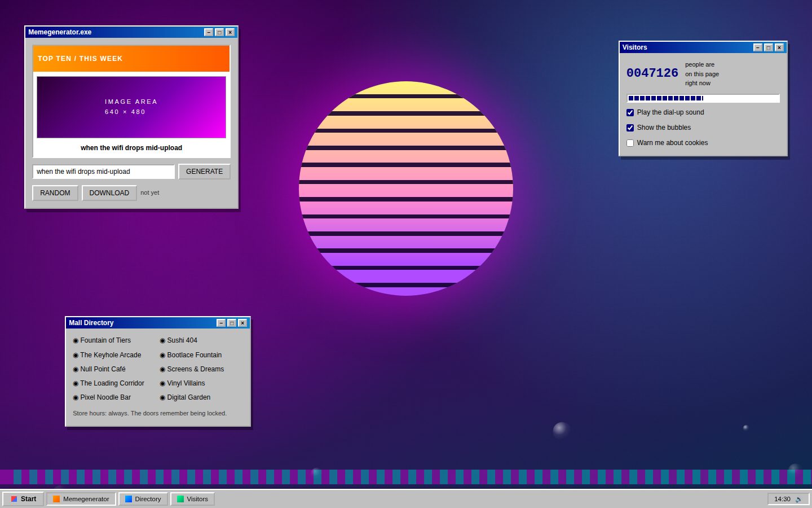Select The Keyhole Arcade entry
Image resolution: width=812 pixels, height=508 pixels.
pyautogui.click(x=107, y=355)
